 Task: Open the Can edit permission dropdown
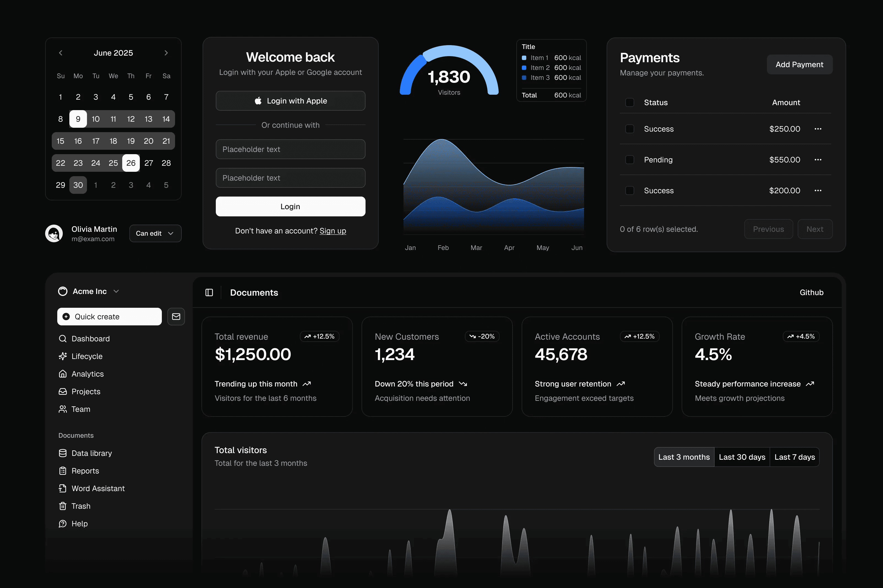155,233
